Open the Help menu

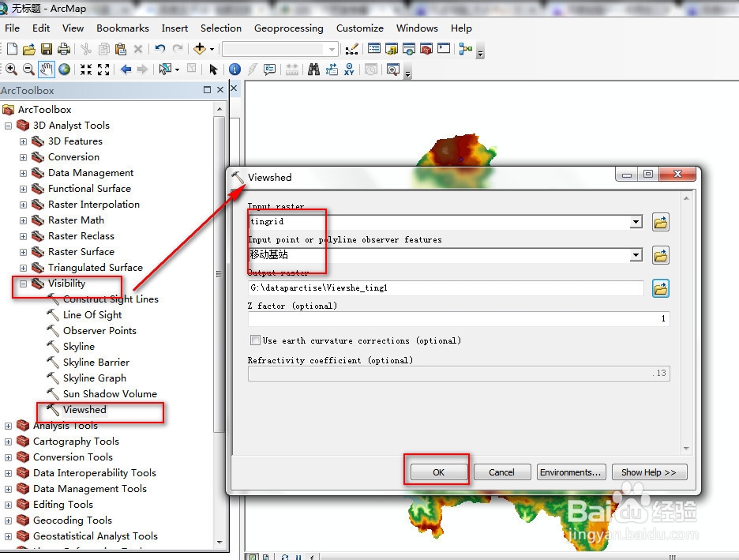(x=461, y=28)
